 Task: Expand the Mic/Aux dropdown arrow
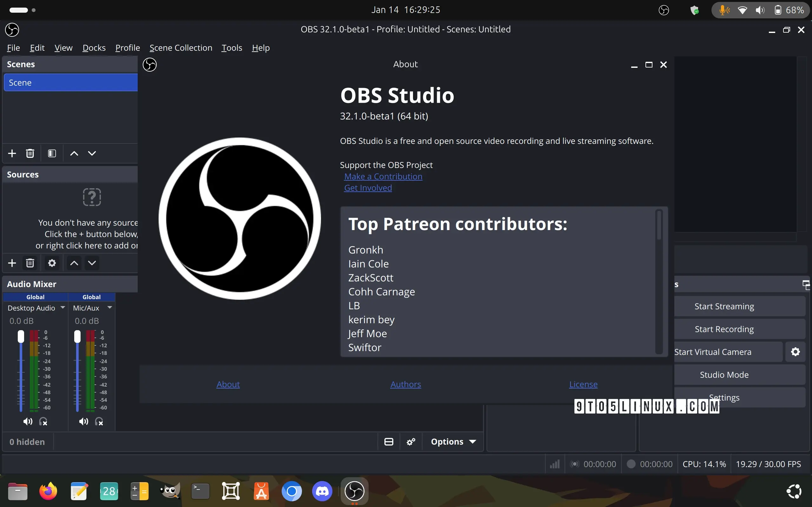coord(110,307)
